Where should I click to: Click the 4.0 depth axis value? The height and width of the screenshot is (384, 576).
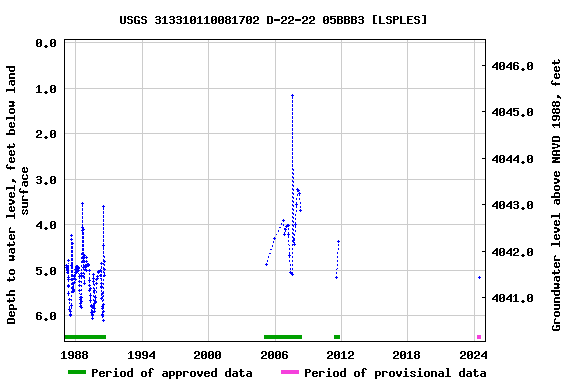(46, 225)
